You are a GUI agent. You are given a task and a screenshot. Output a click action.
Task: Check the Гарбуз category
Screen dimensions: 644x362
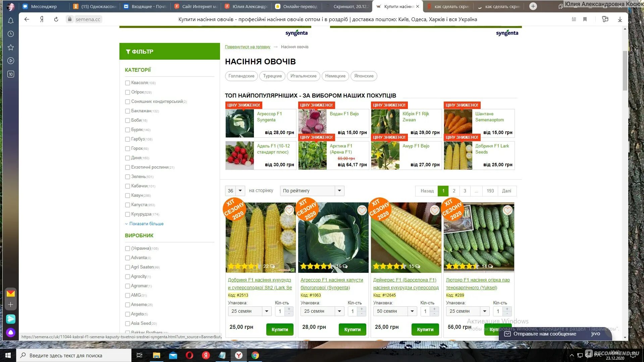pos(127,139)
